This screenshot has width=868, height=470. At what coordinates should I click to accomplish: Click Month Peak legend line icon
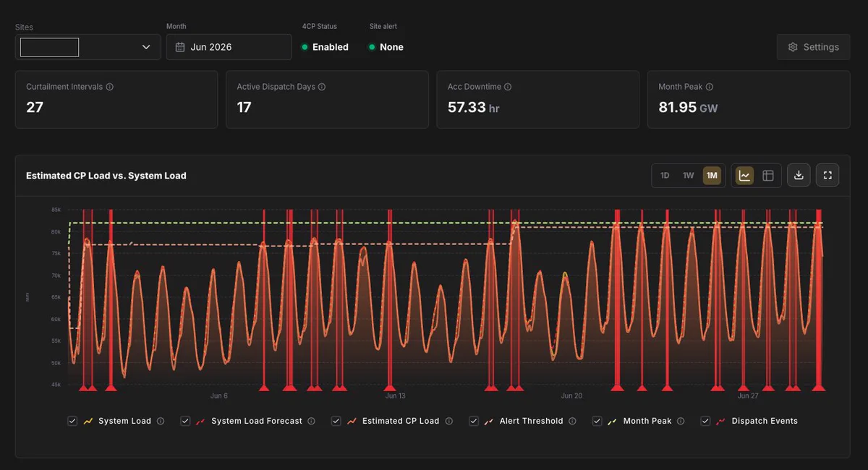[613, 421]
